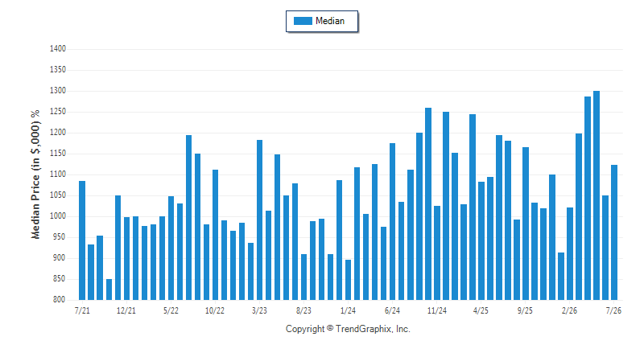Screen dimensions: 644x349
Task: Select the 1/24 x-axis label
Action: pyautogui.click(x=348, y=310)
